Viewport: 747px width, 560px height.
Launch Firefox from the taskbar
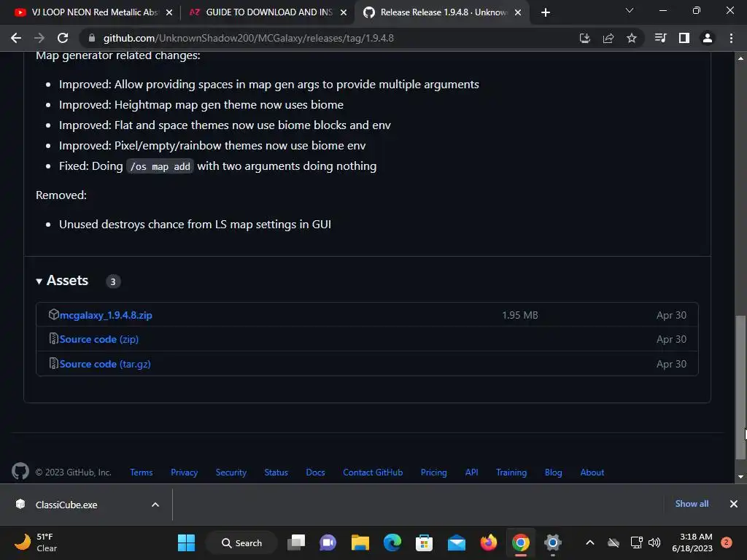pos(488,542)
